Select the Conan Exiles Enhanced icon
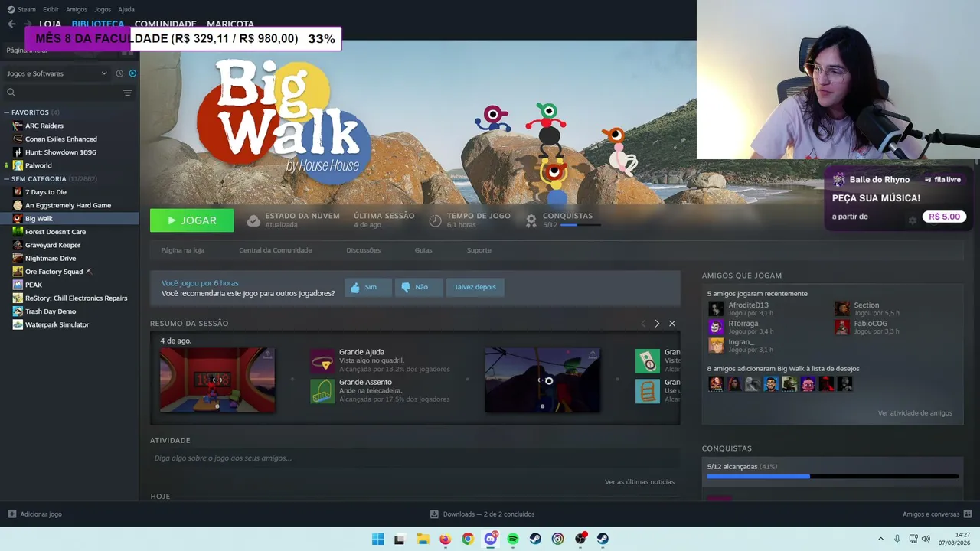 18,139
